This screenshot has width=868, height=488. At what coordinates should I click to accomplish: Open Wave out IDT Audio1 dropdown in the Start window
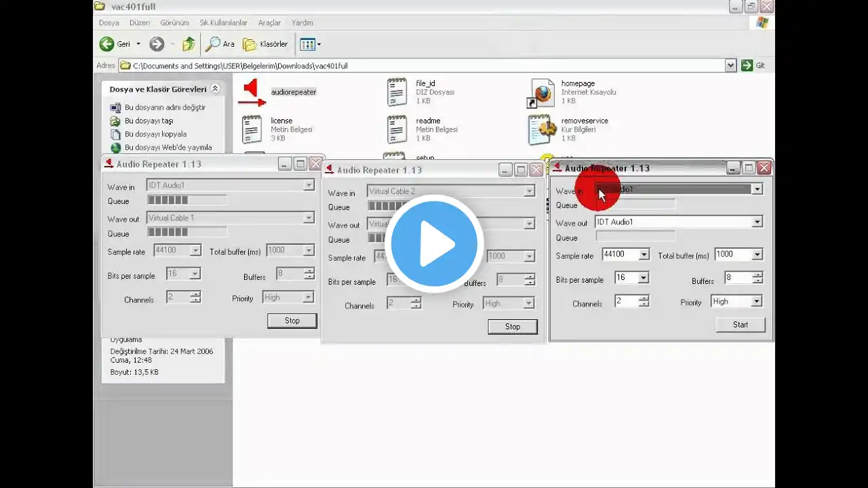[x=757, y=222]
